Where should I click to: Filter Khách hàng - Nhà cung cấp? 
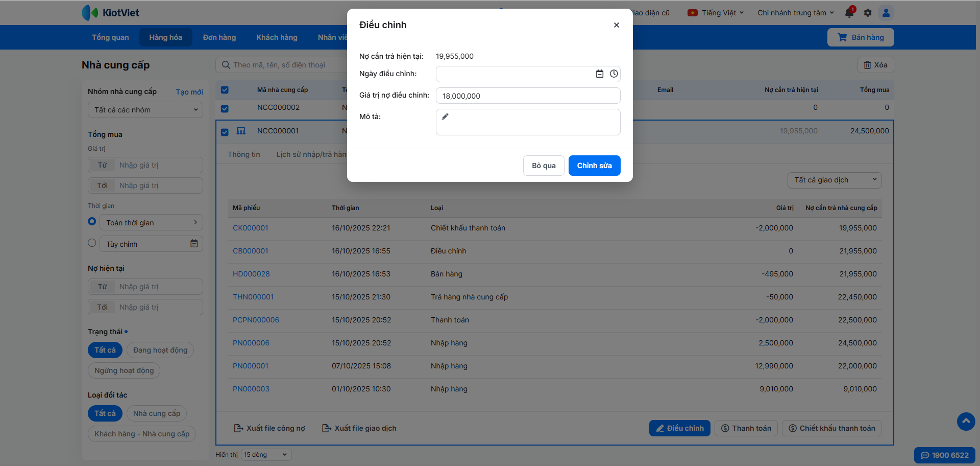pyautogui.click(x=142, y=434)
